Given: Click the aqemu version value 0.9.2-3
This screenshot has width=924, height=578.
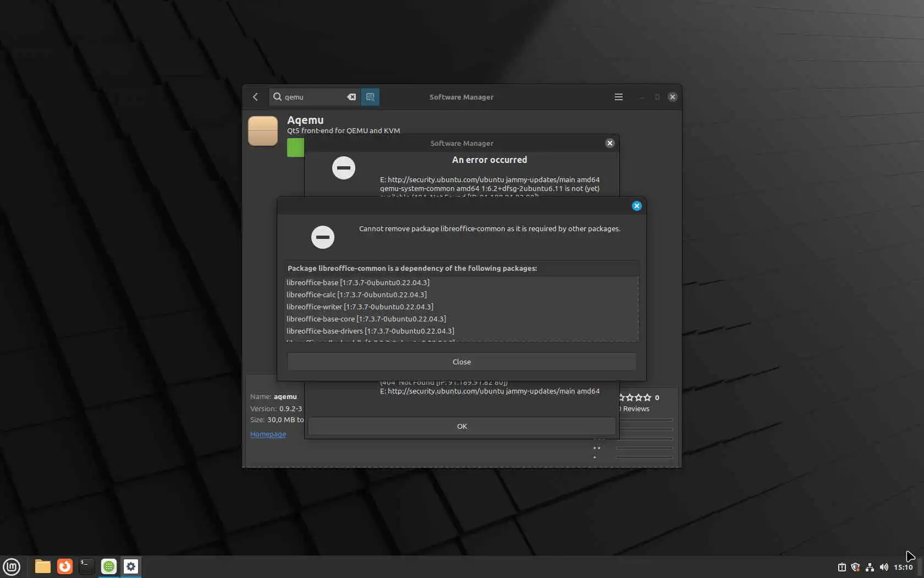Looking at the screenshot, I should coord(290,408).
